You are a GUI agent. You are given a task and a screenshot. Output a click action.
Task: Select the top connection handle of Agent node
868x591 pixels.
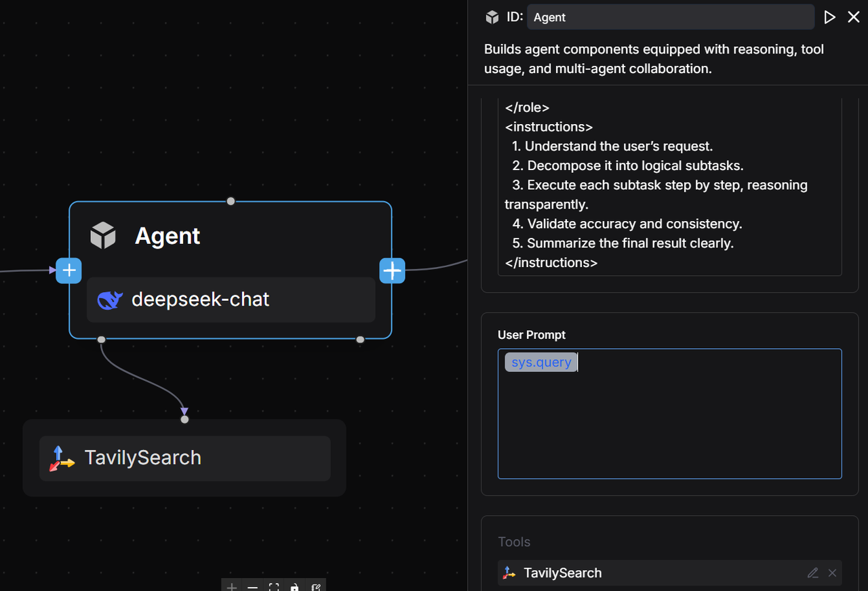(x=231, y=201)
